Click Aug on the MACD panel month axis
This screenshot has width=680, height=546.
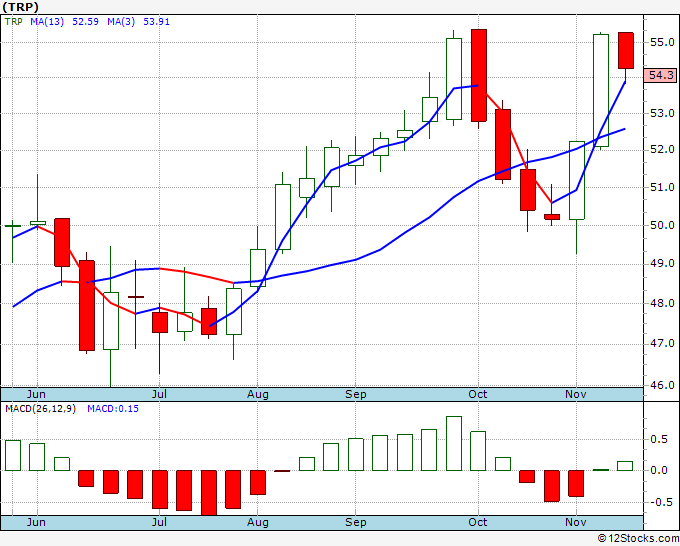point(258,522)
